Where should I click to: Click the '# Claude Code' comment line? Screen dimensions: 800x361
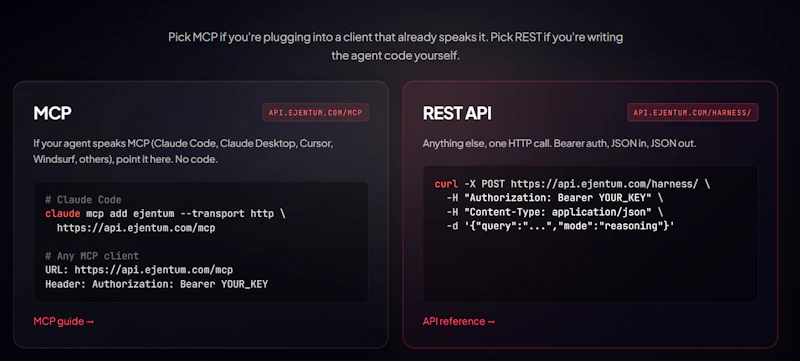pyautogui.click(x=83, y=199)
